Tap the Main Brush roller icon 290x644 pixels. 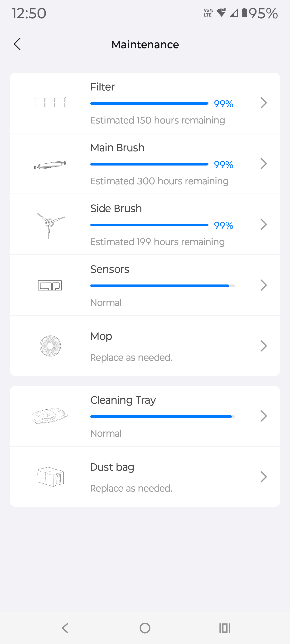(x=50, y=165)
